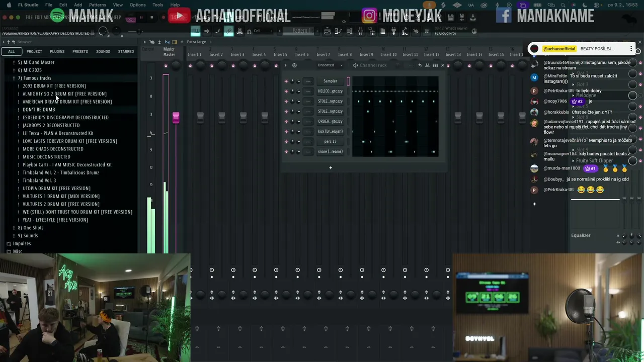
Task: Adjust the Master track volume fader
Action: [x=176, y=117]
